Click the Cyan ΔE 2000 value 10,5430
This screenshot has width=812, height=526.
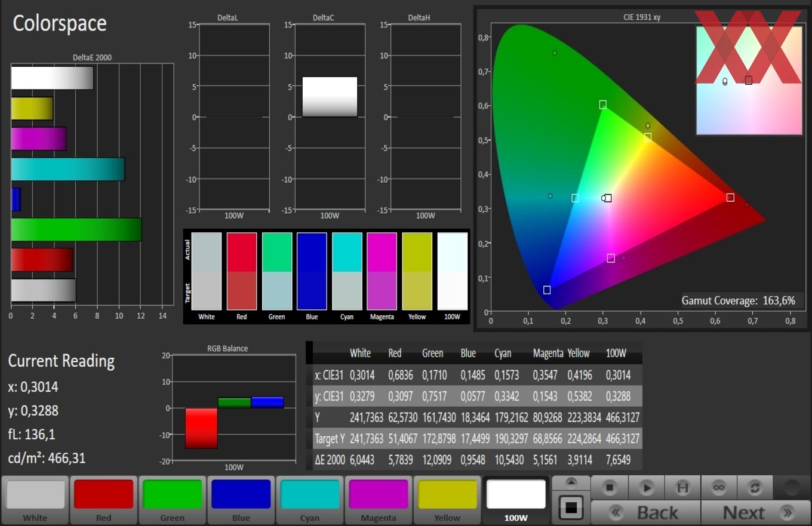click(x=511, y=460)
